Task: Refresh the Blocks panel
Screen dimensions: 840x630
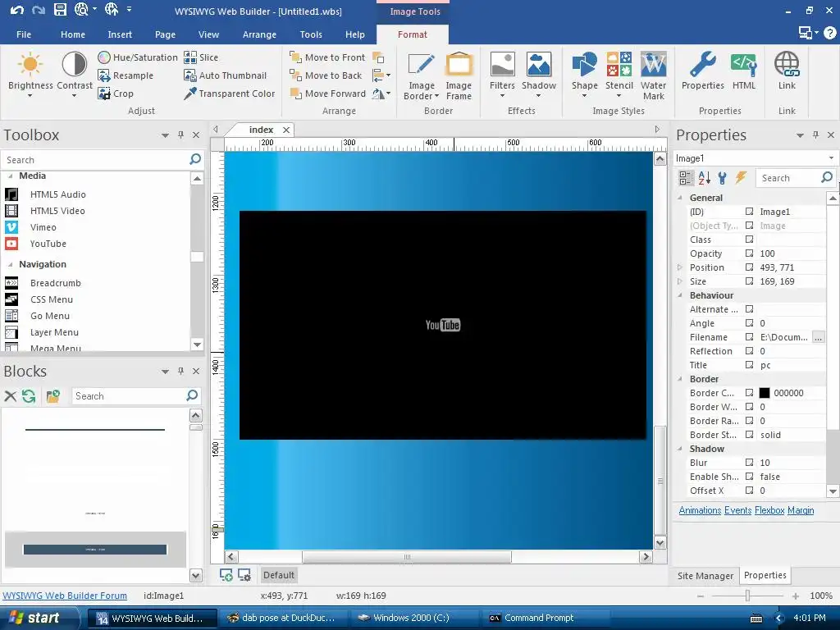Action: (x=29, y=396)
